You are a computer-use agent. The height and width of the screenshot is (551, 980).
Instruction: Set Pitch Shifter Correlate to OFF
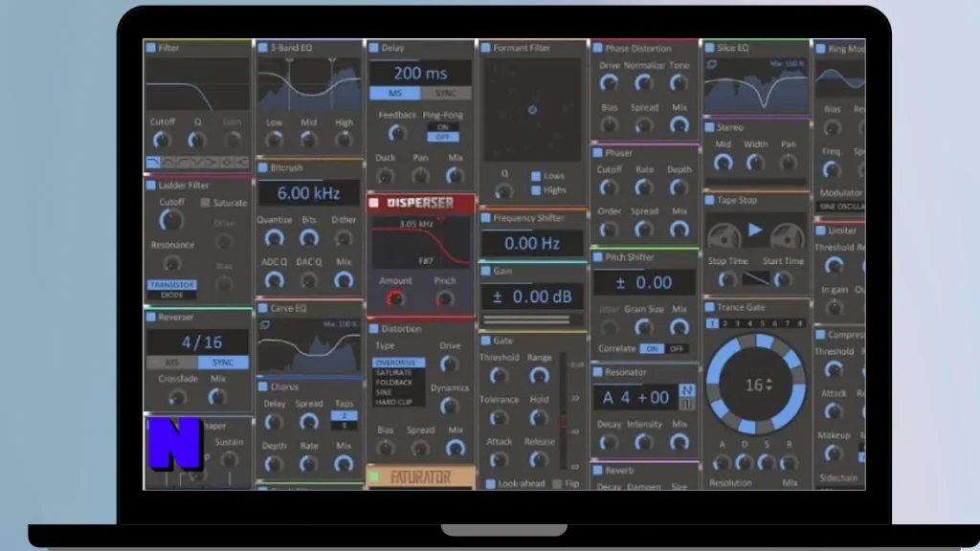677,349
